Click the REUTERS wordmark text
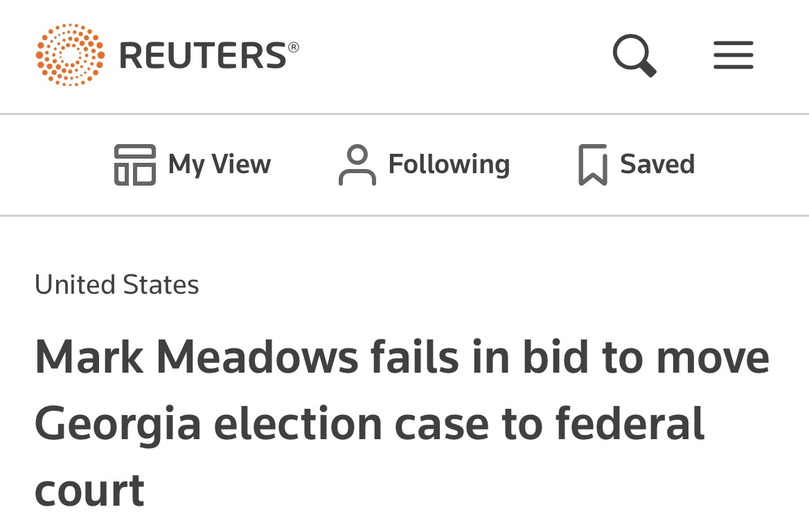Image resolution: width=809 pixels, height=532 pixels. [202, 55]
